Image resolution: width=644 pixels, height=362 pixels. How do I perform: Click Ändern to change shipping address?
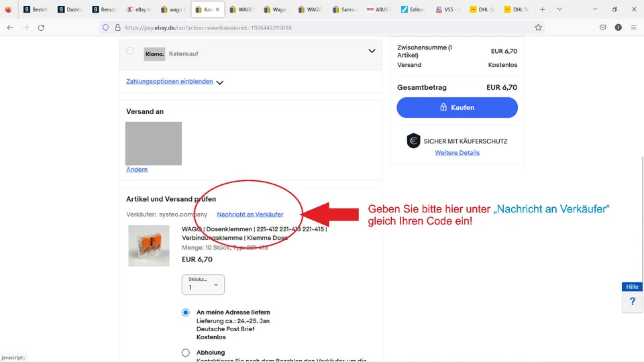tap(137, 169)
